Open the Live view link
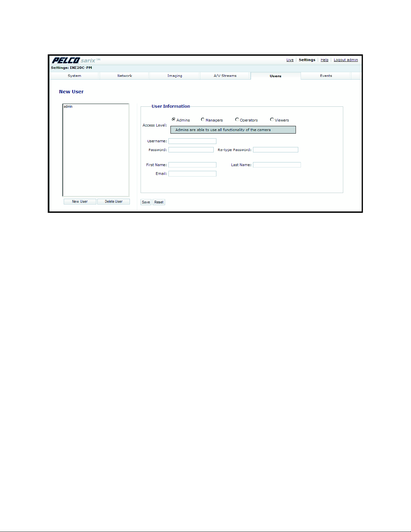 coord(290,60)
